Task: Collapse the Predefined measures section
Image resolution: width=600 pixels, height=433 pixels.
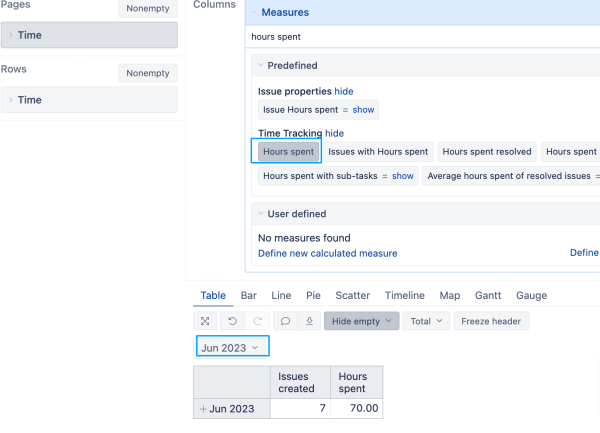Action: click(x=261, y=65)
